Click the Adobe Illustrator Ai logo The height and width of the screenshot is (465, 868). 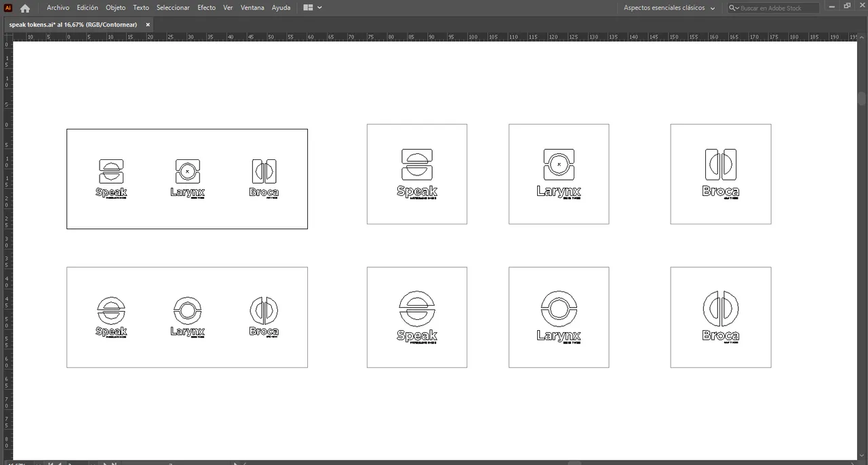[x=8, y=8]
